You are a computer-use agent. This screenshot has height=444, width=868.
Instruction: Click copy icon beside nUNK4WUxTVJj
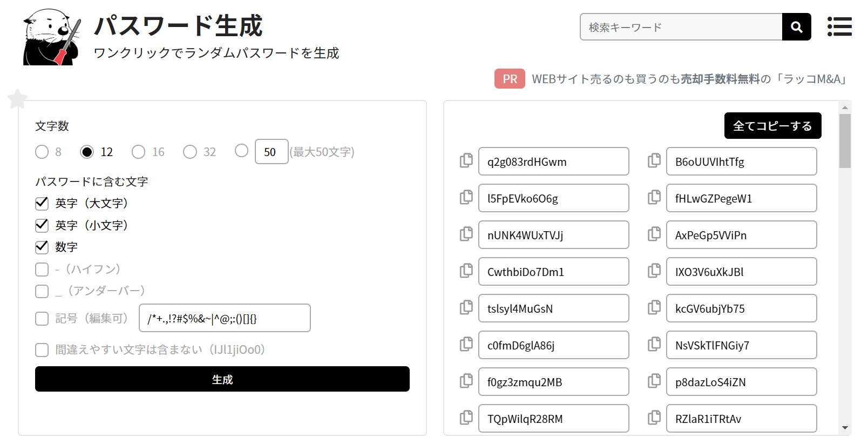(466, 234)
